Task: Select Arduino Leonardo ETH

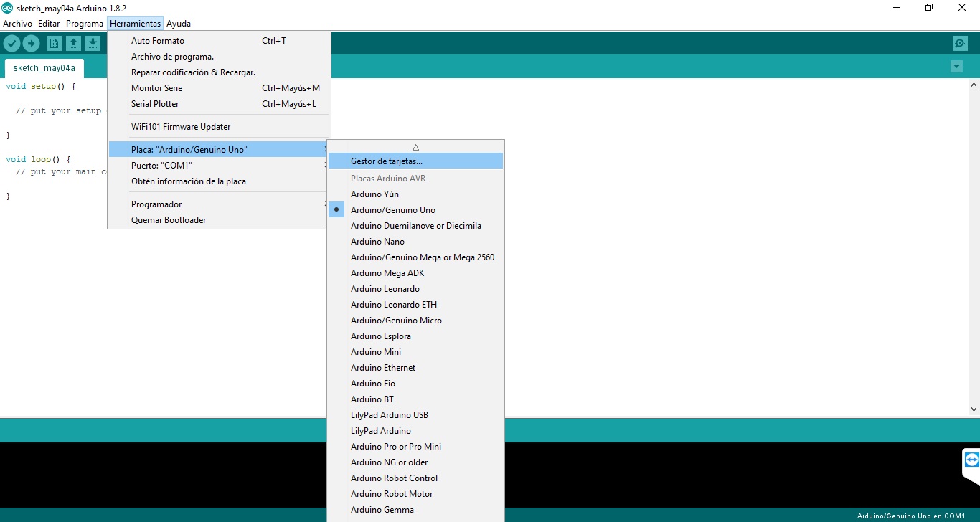Action: tap(416, 305)
